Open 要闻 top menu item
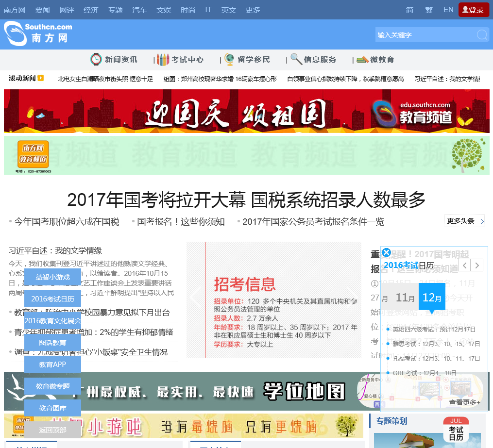The height and width of the screenshot is (448, 493). 42,10
